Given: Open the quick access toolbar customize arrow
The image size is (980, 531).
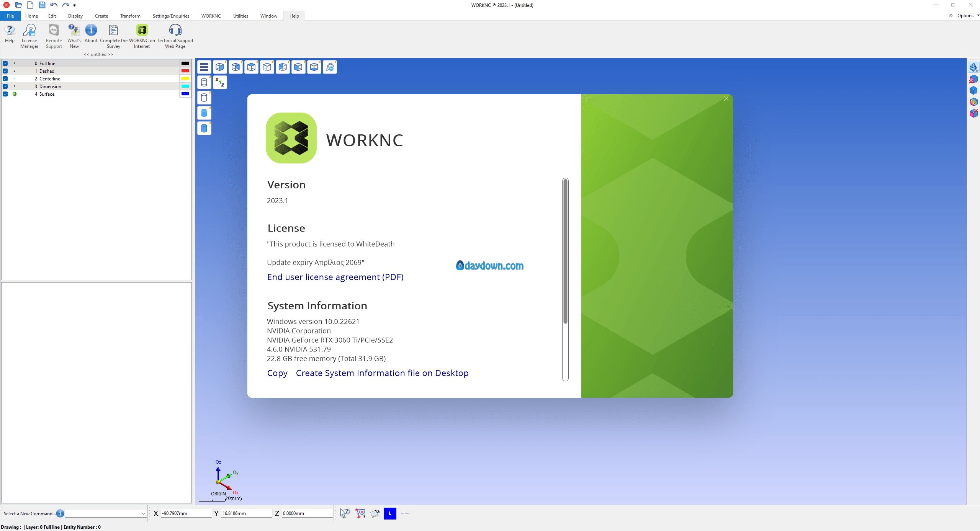Looking at the screenshot, I should 75,5.
